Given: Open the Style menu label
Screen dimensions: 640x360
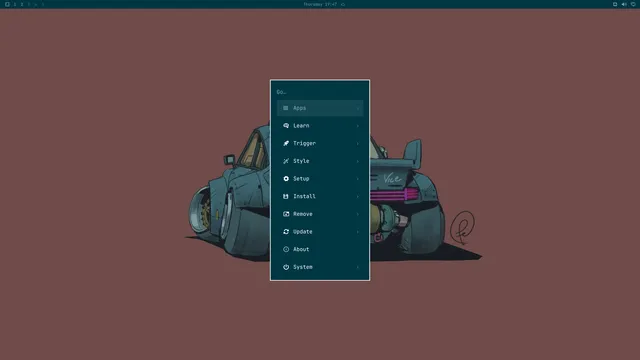Looking at the screenshot, I should [x=301, y=161].
